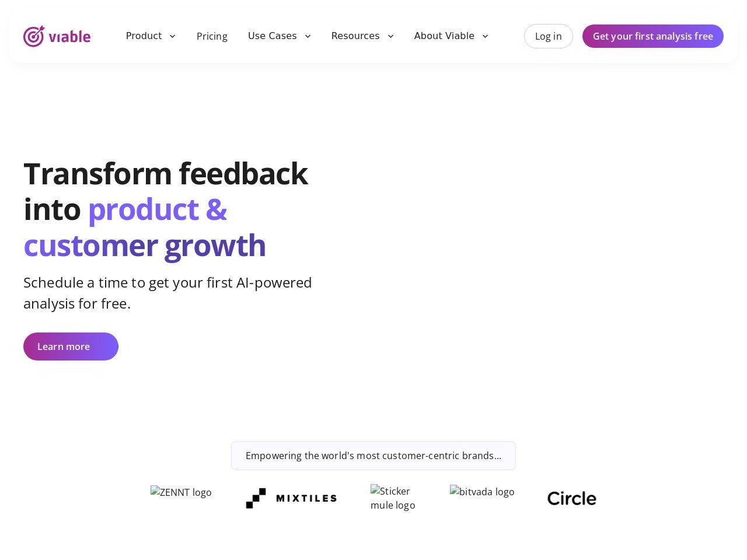
Task: Expand the Product dropdown chevron
Action: coord(172,36)
